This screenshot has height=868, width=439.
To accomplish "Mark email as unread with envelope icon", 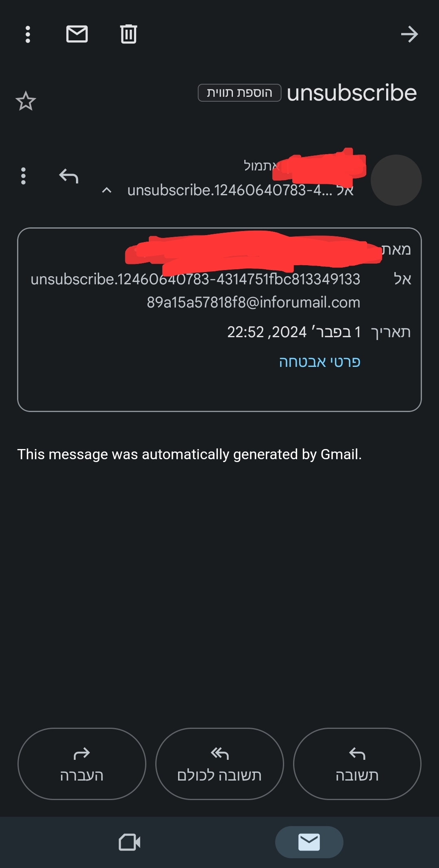I will pyautogui.click(x=77, y=34).
